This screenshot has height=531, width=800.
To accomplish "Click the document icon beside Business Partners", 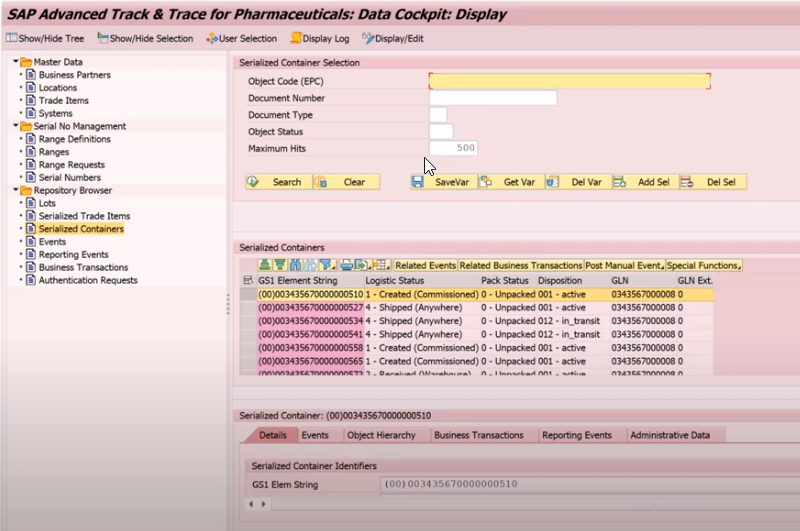I will tap(31, 74).
